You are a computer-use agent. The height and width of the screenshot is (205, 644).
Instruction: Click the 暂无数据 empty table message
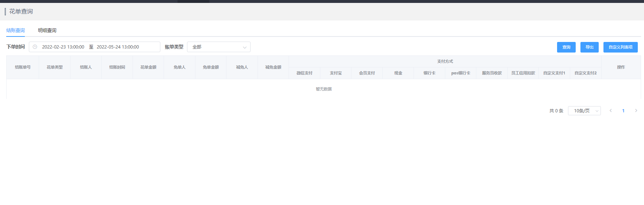pos(324,89)
